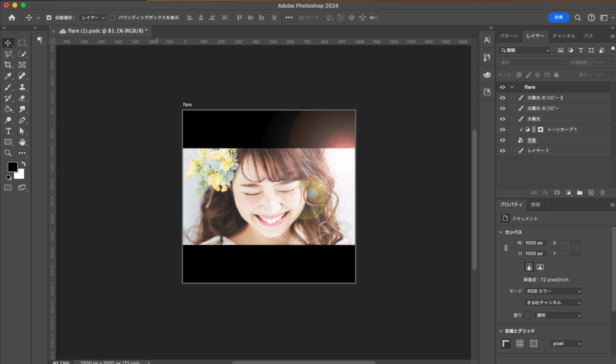Open the 8 bit/チャンネル dropdown

point(554,303)
